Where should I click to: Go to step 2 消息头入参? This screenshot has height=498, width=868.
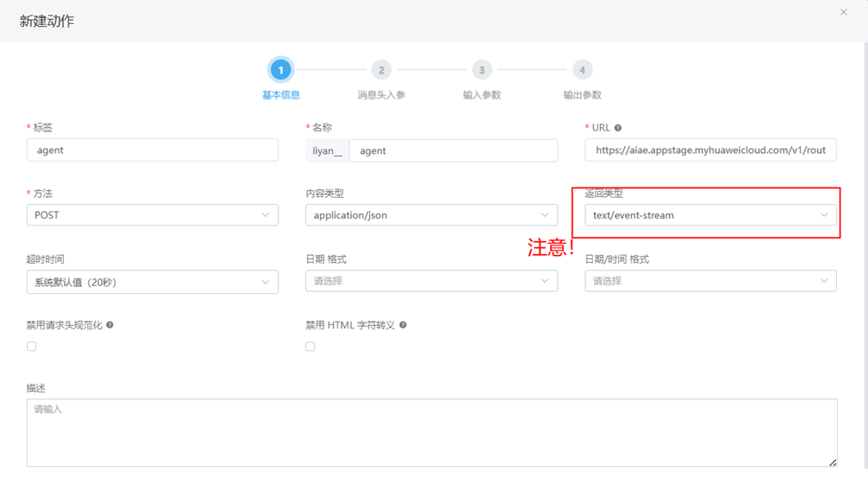click(380, 70)
